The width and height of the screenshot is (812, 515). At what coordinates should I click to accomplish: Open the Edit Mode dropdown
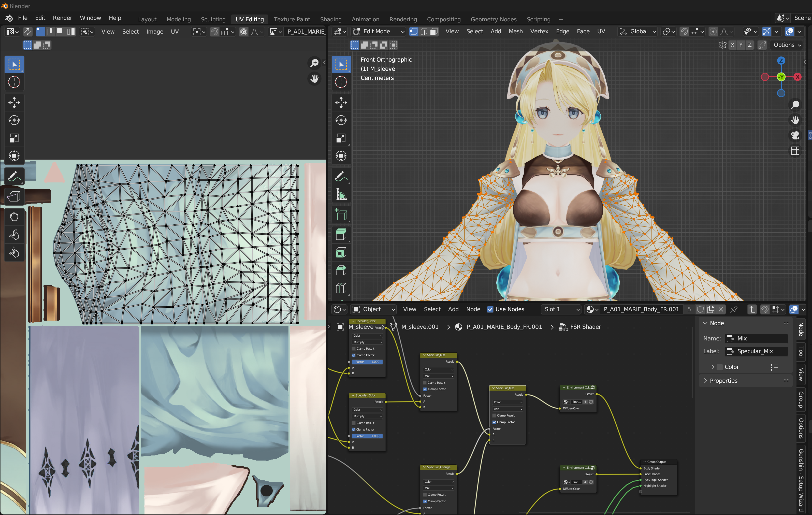pos(378,31)
